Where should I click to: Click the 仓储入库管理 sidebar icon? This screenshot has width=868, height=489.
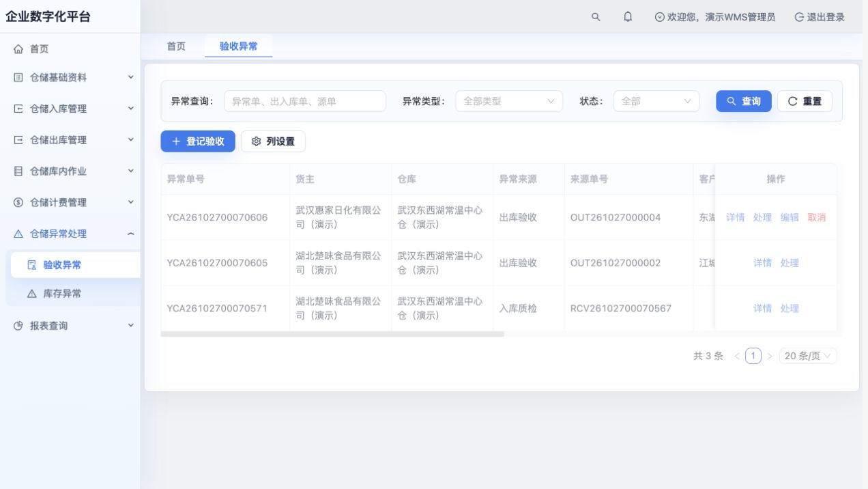point(18,109)
